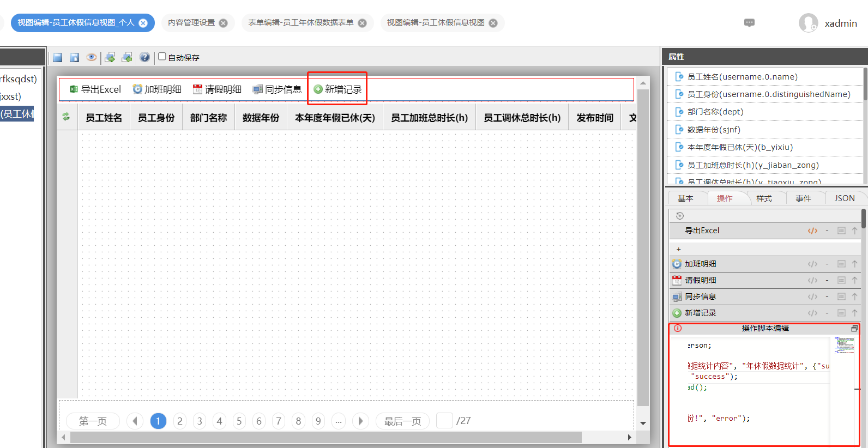Open script editor icon for 请假明细 row
Screen dimensions: 868x448
pos(812,280)
